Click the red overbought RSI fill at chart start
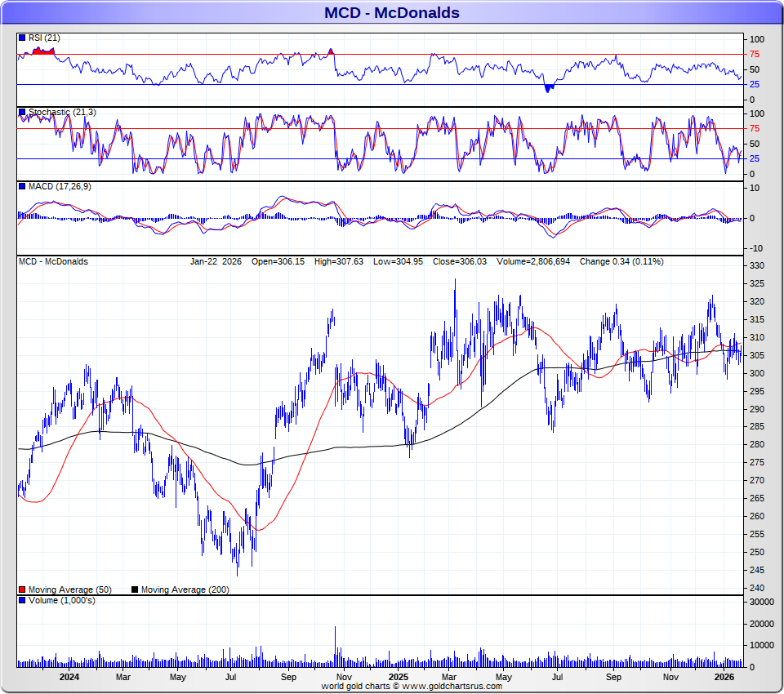 point(43,51)
